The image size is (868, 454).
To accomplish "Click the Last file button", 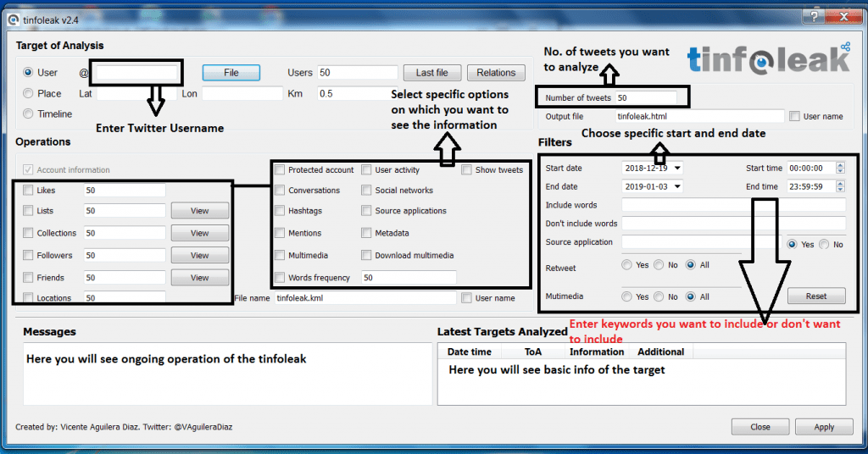I will pos(432,73).
